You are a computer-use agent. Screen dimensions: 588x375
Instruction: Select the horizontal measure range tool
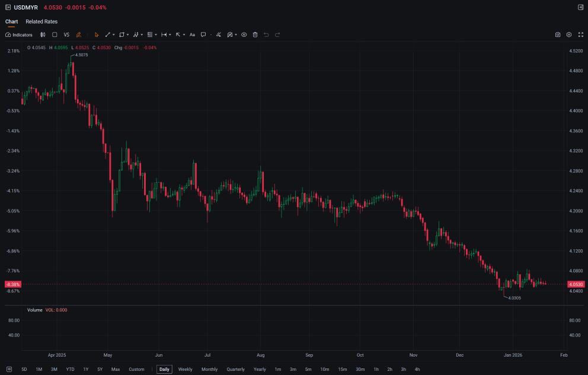click(x=164, y=35)
